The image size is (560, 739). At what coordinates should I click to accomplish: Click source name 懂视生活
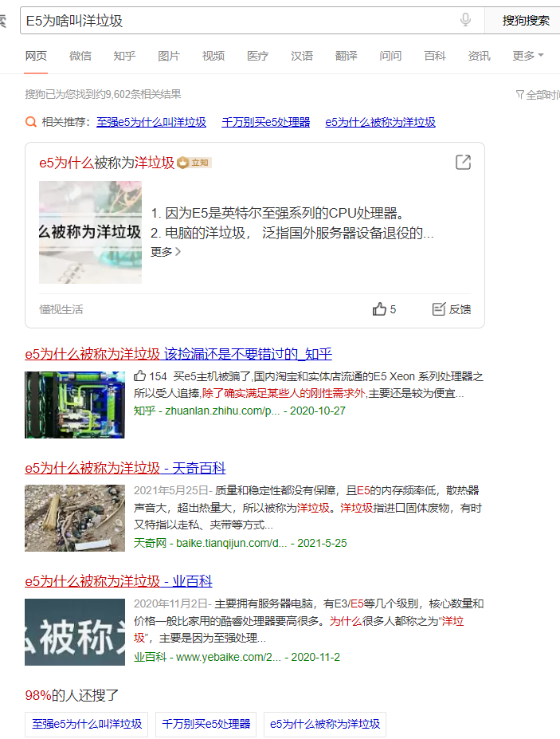click(x=61, y=309)
